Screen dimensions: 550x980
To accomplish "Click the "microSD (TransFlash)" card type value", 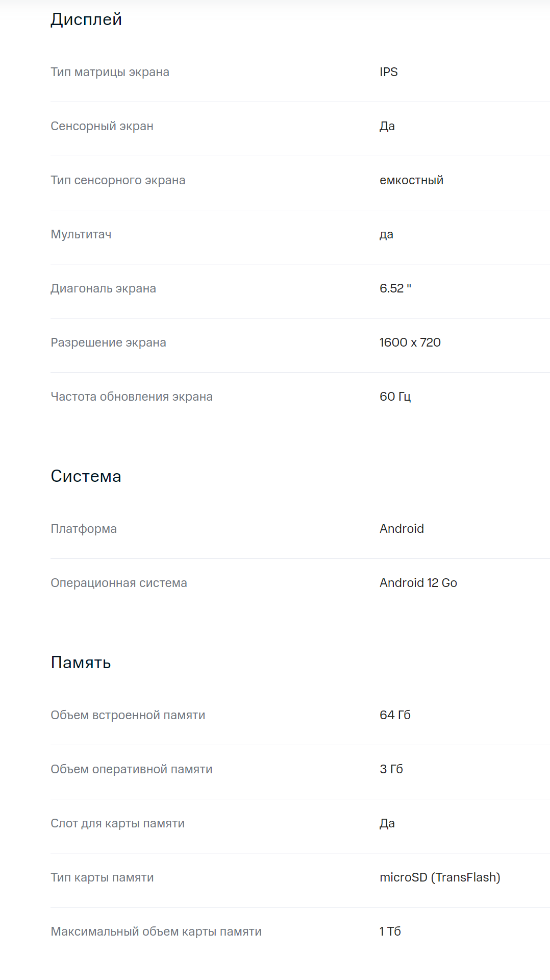I will pyautogui.click(x=440, y=877).
